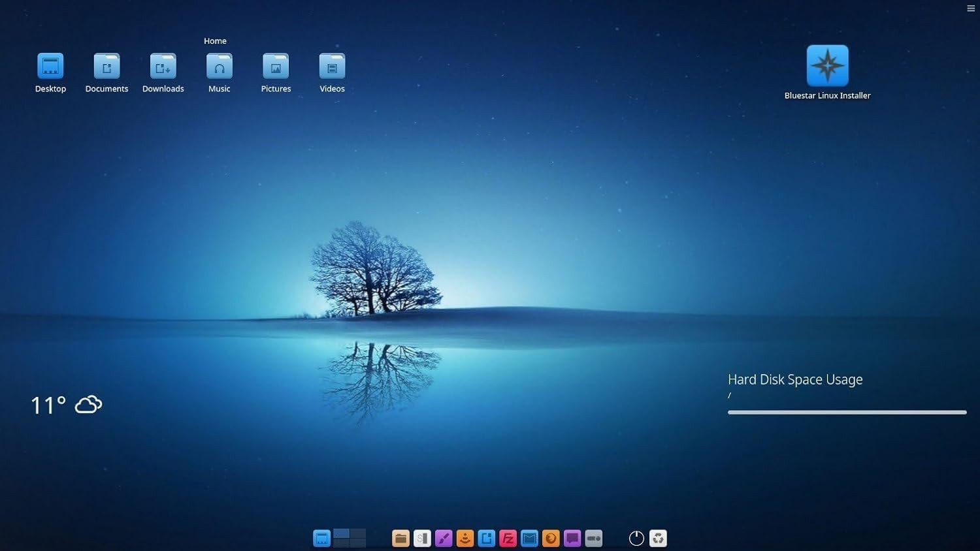The image size is (980, 551).
Task: Open the gray toggle settings dock icon
Action: (x=594, y=538)
